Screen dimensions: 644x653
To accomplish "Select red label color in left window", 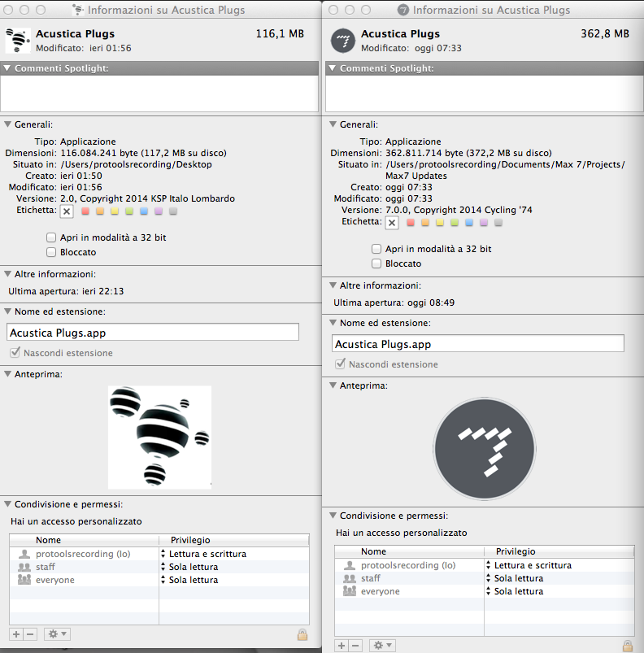I will point(85,211).
